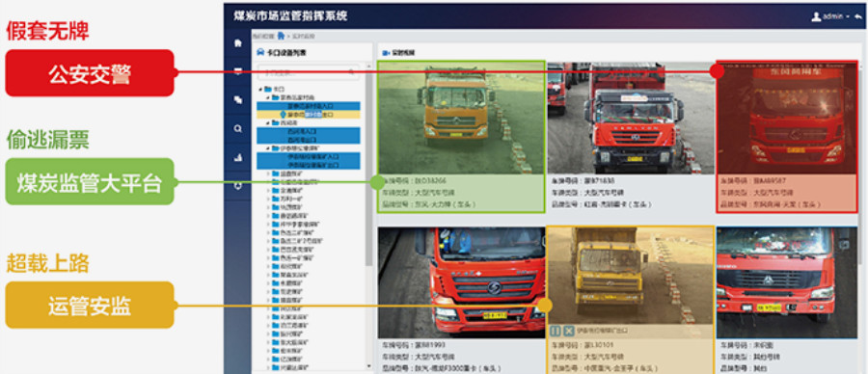Select the yellow highlighted checkpoint exit item
The image size is (868, 374).
[309, 115]
